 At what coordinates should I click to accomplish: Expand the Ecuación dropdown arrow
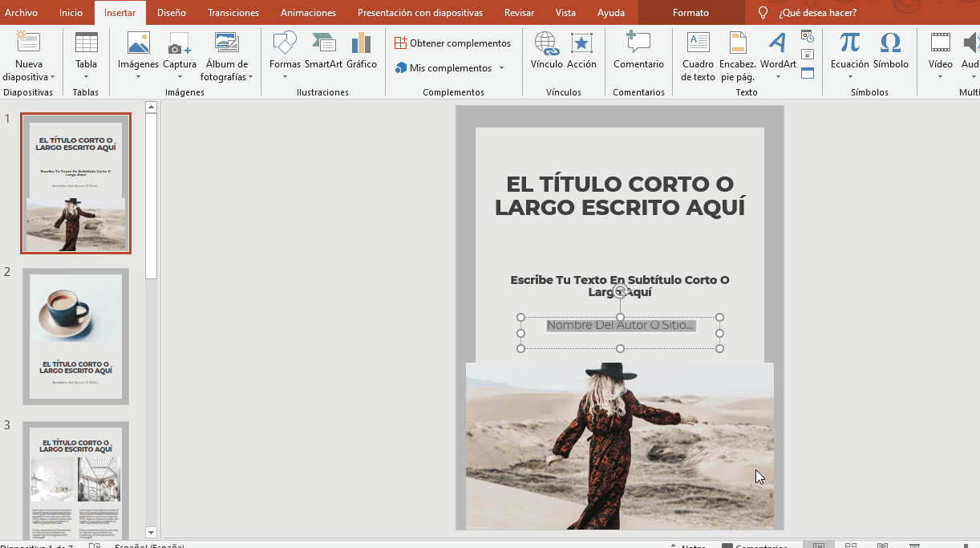(849, 77)
